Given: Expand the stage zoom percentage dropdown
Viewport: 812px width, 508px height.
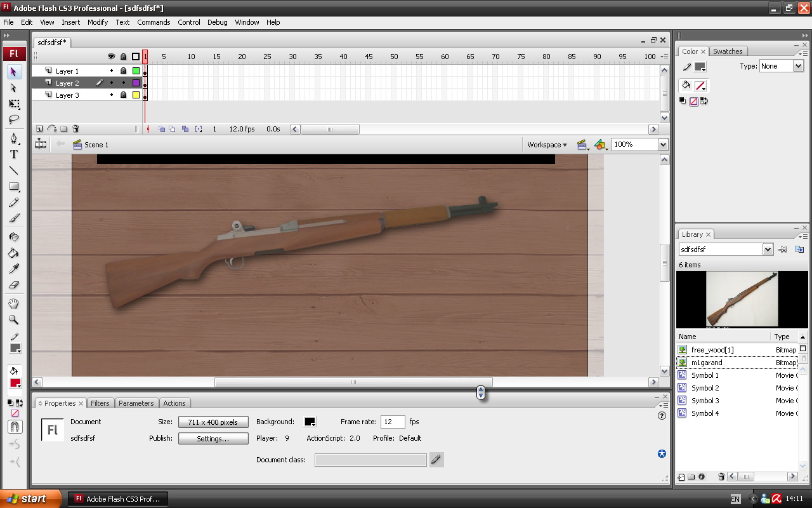Looking at the screenshot, I should pos(663,145).
